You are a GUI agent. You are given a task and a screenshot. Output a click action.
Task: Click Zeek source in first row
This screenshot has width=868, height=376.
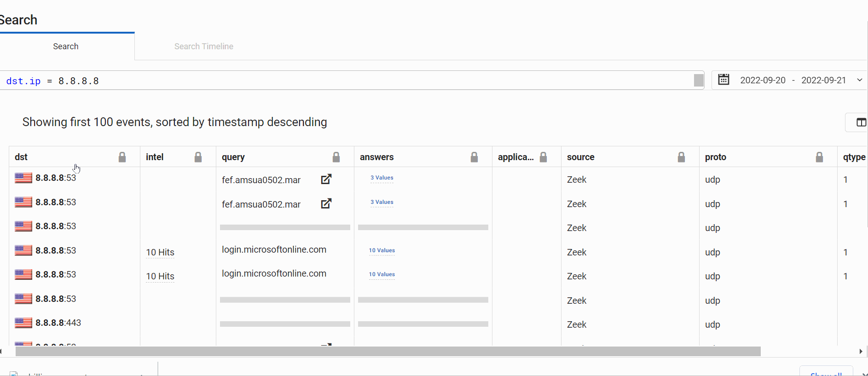tap(577, 179)
